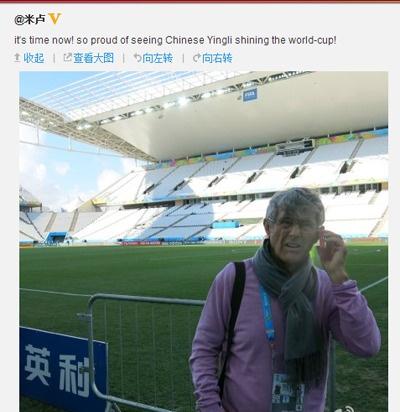Click the blue FIFA sign under stadium roof
The height and width of the screenshot is (412, 400).
pyautogui.click(x=250, y=96)
